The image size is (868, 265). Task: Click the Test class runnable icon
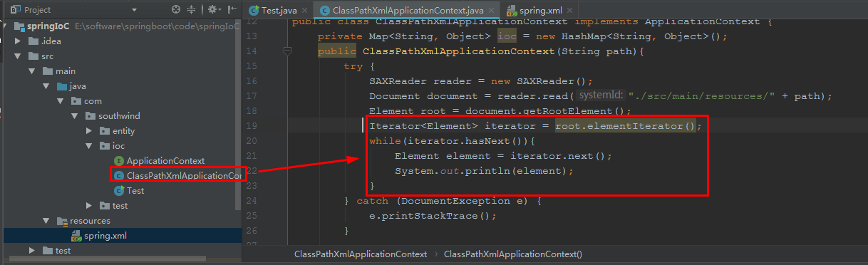(119, 191)
